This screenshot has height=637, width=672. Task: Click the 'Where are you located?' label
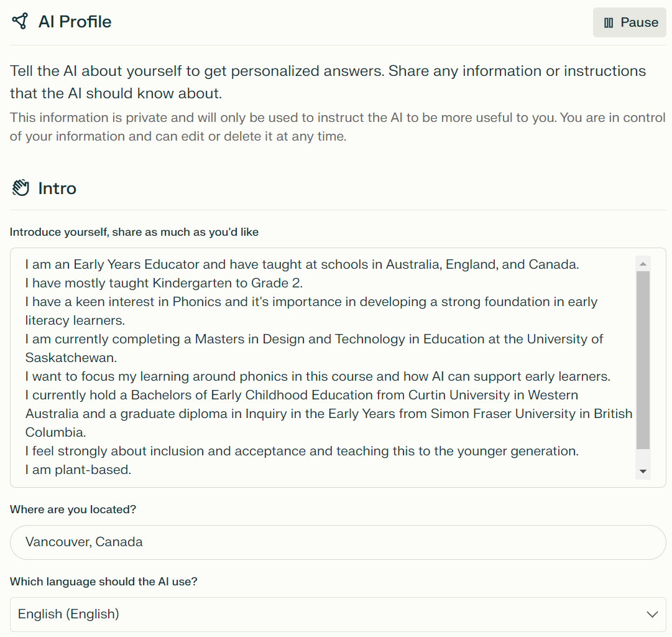pyautogui.click(x=73, y=509)
